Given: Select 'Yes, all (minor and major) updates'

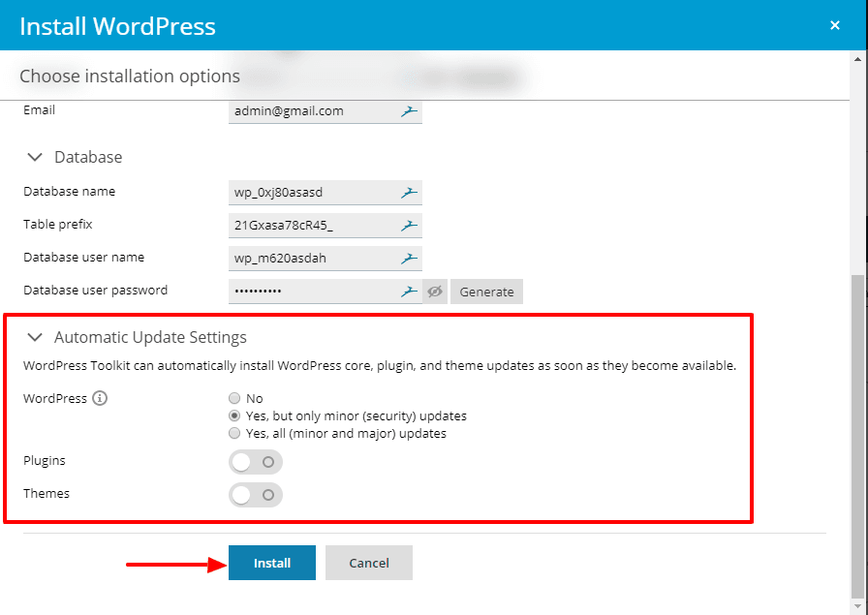Looking at the screenshot, I should [234, 433].
